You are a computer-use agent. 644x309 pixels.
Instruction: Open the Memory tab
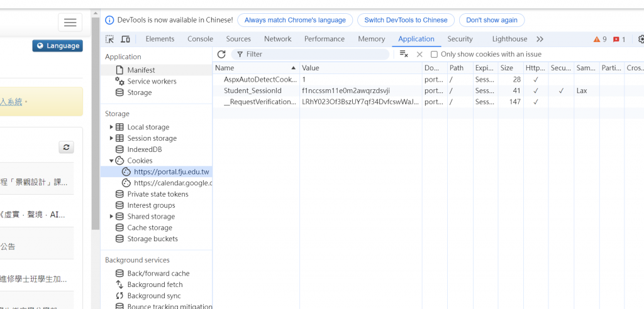point(371,39)
